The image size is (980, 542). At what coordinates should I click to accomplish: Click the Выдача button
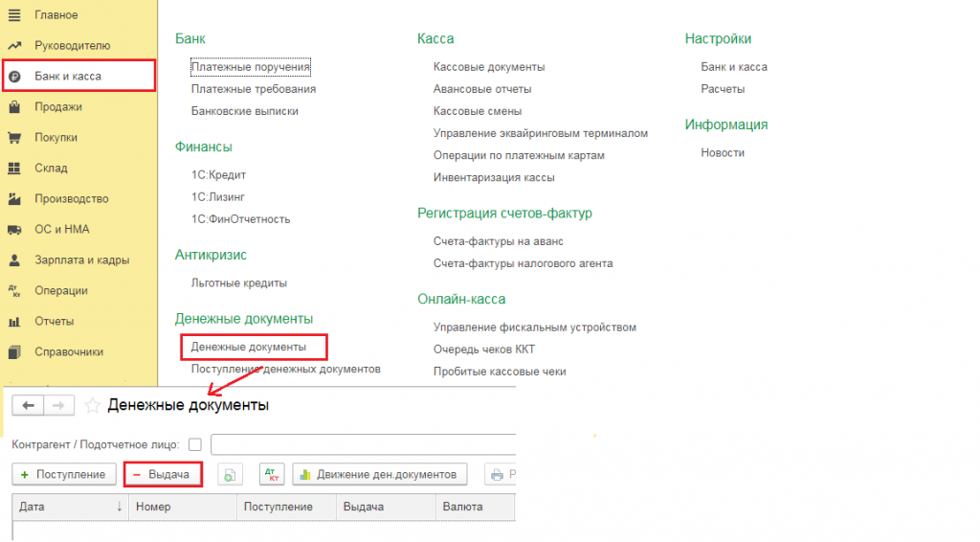[163, 475]
